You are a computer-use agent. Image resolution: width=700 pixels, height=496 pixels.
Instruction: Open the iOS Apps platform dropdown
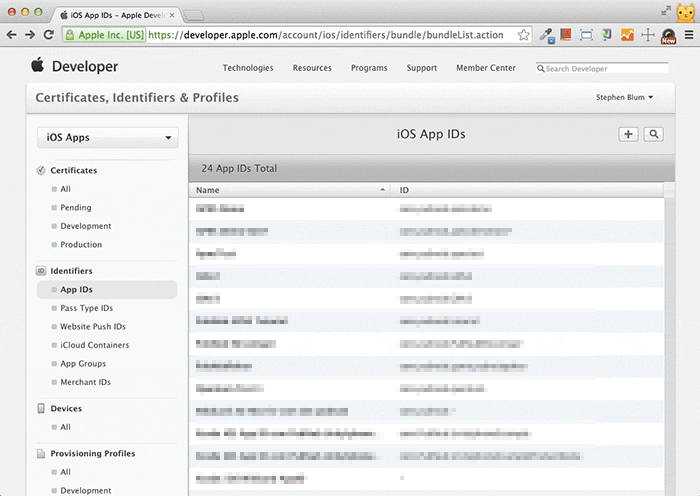[x=107, y=138]
